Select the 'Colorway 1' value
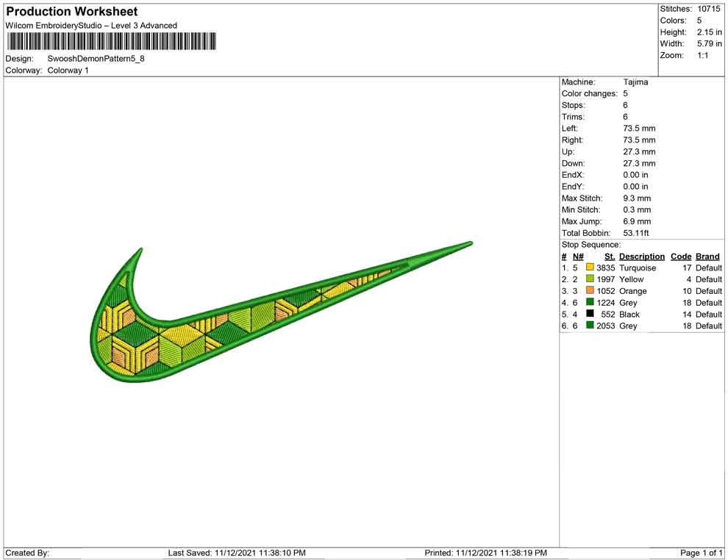 68,71
